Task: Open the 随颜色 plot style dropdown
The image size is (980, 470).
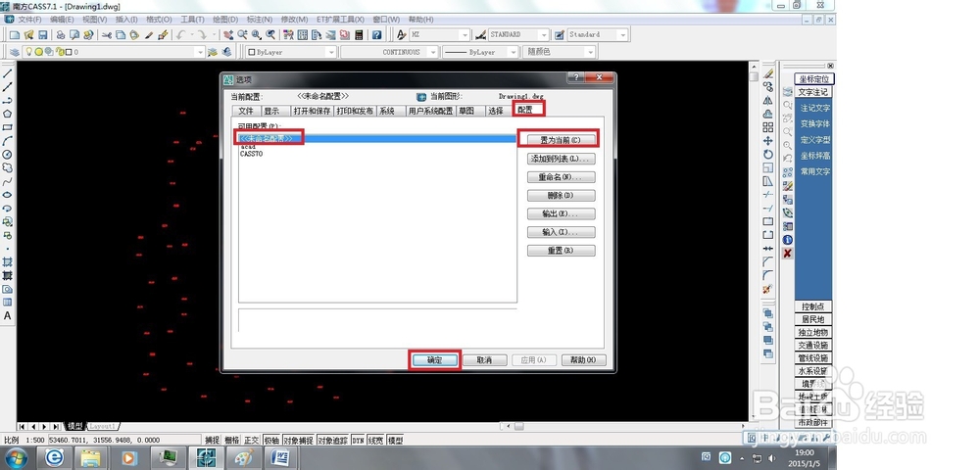Action: coord(559,53)
